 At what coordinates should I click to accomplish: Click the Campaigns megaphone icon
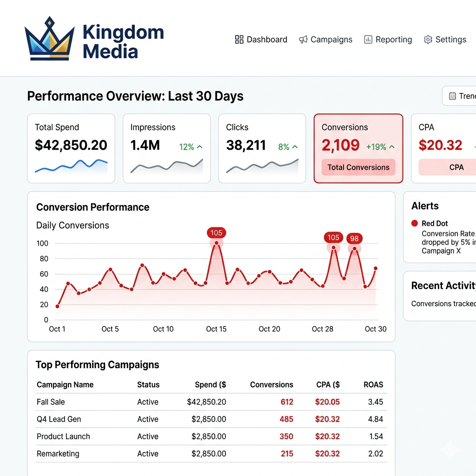(303, 40)
